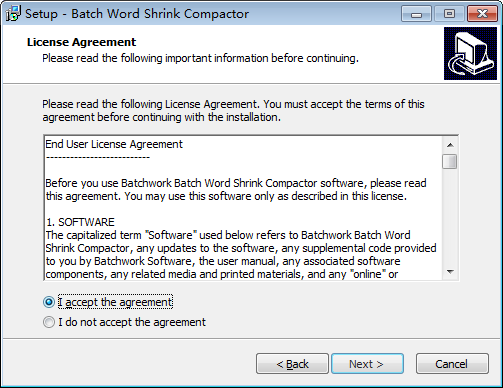Minimize the Setup window

[416, 14]
